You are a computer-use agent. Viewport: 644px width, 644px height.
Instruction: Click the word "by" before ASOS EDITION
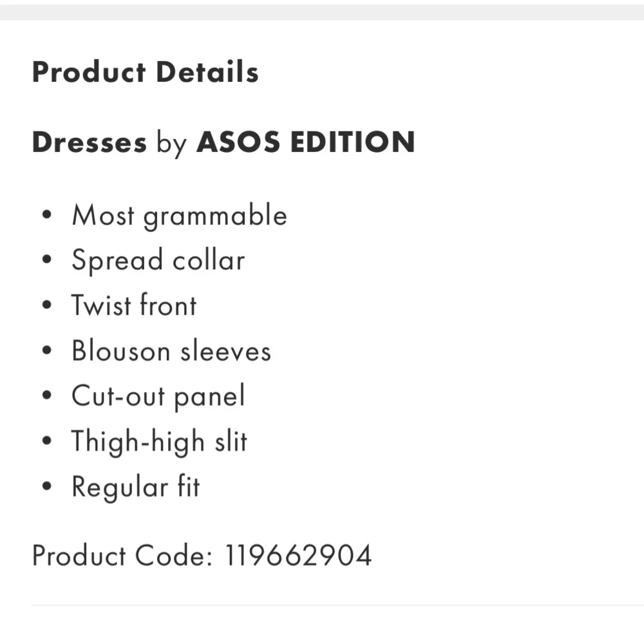point(171,144)
